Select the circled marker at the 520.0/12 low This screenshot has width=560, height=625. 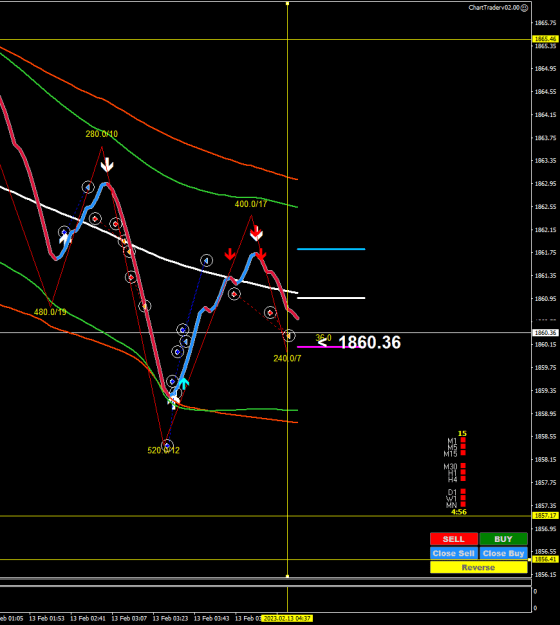167,445
